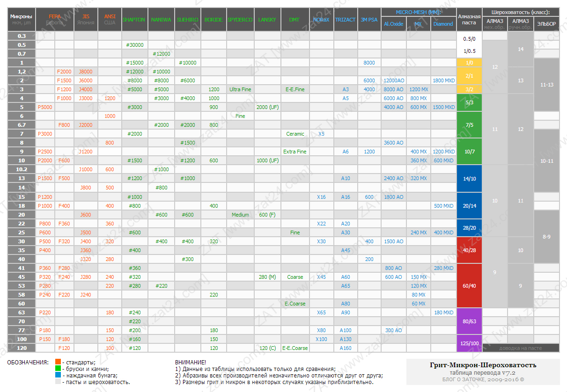
Task: Click the SPYDERCO column header
Action: [240, 20]
